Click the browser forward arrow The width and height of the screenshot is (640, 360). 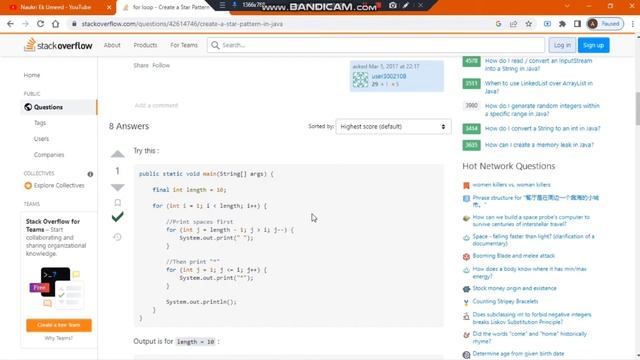coord(25,24)
